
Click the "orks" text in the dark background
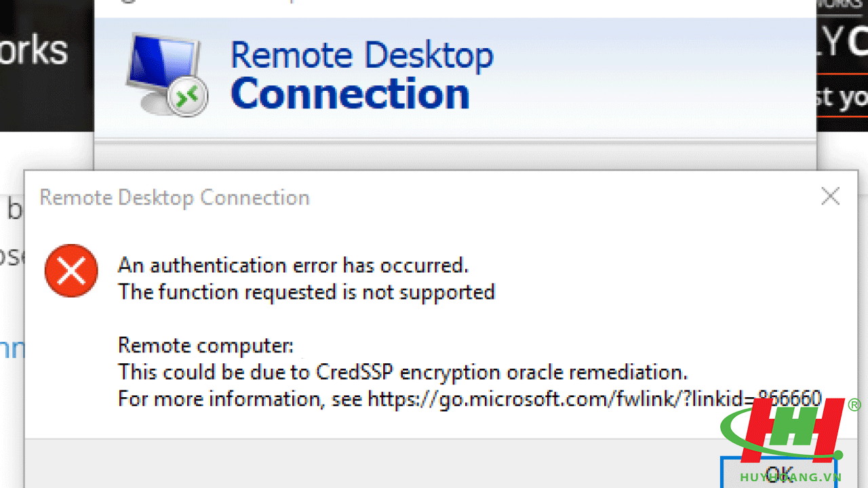click(x=34, y=51)
